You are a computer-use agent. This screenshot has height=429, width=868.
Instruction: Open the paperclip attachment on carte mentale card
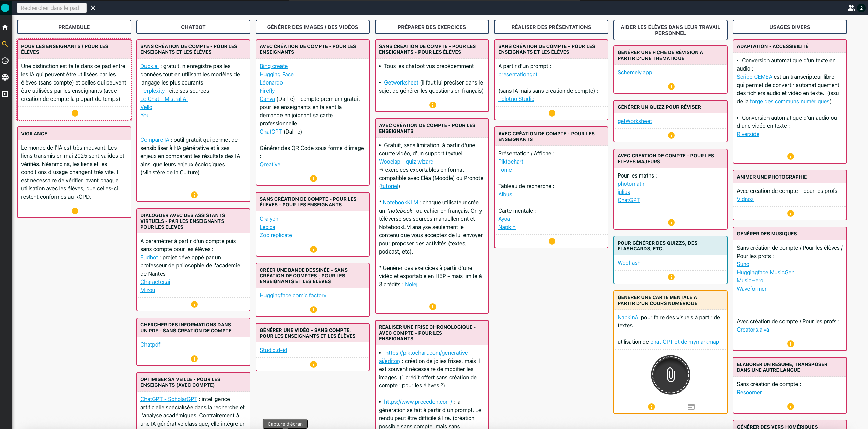click(x=671, y=375)
